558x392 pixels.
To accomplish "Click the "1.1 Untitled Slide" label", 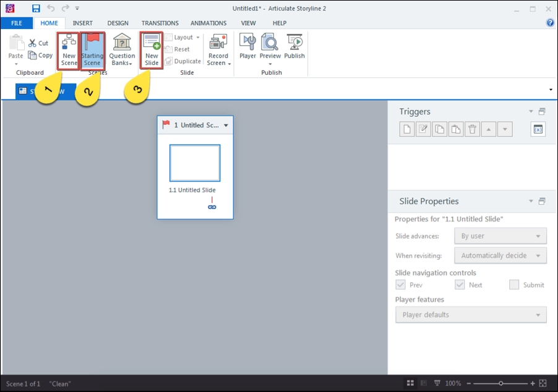I will [x=192, y=190].
